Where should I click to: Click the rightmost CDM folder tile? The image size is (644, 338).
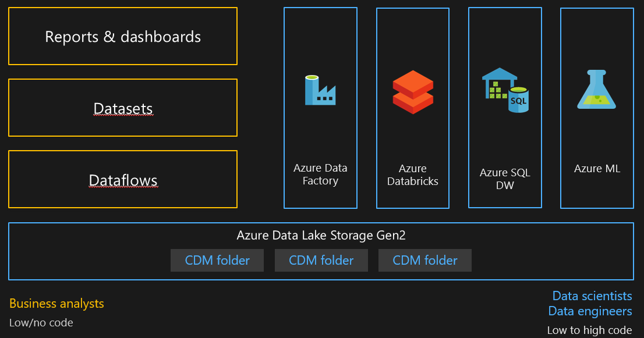[x=425, y=260]
